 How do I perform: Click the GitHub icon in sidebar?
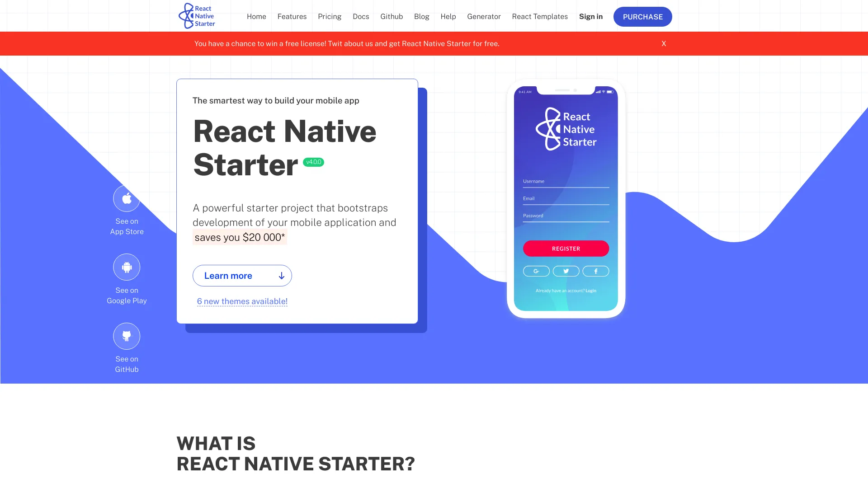coord(127,335)
